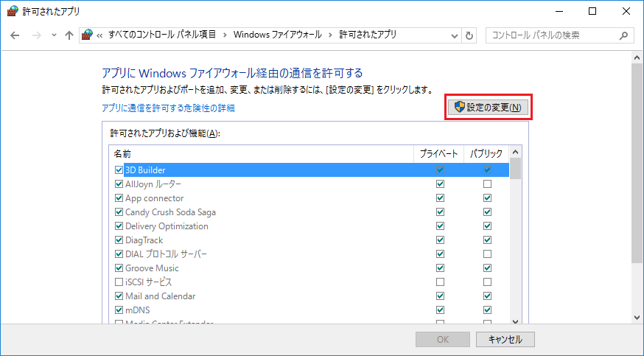The image size is (644, 356).
Task: Select the 3D Builder row
Action: [x=309, y=170]
